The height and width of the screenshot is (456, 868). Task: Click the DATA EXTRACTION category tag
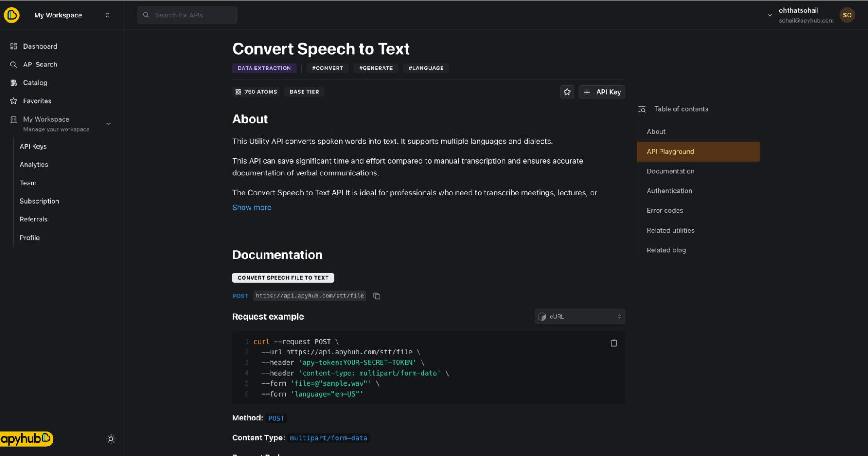point(264,69)
